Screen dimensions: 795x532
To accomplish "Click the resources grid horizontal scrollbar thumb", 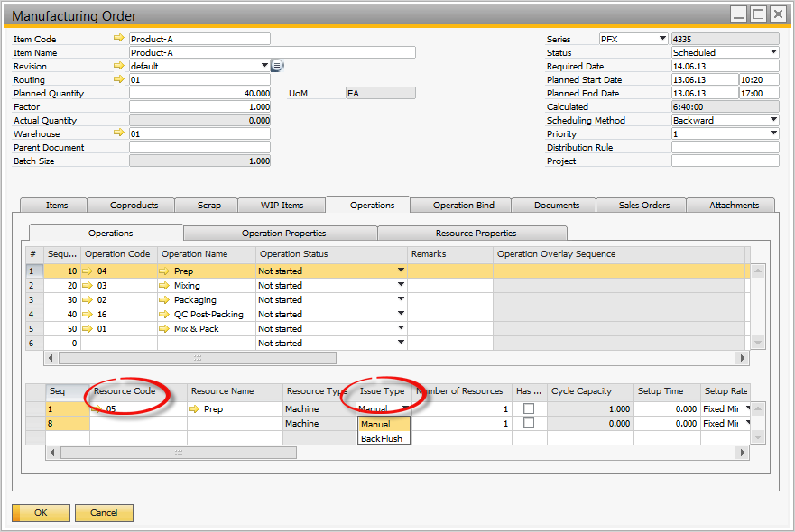I will click(179, 453).
